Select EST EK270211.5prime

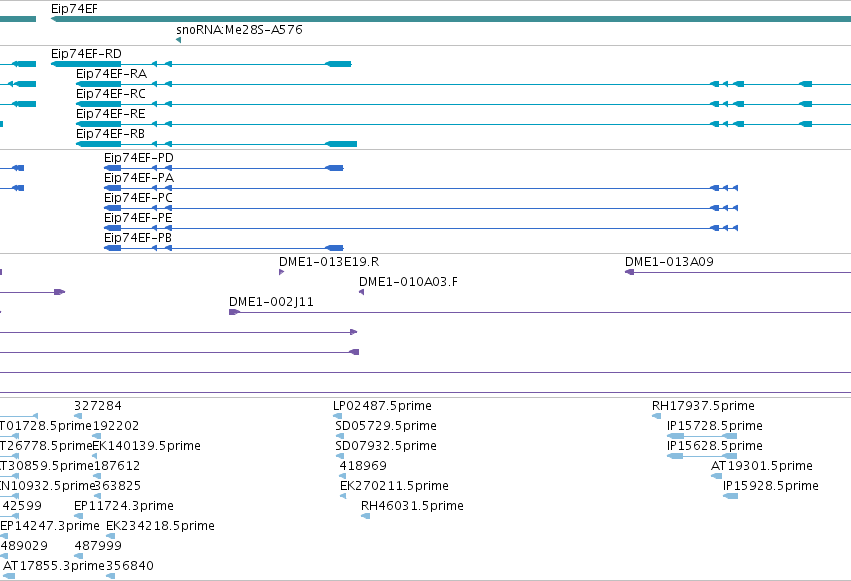point(394,486)
